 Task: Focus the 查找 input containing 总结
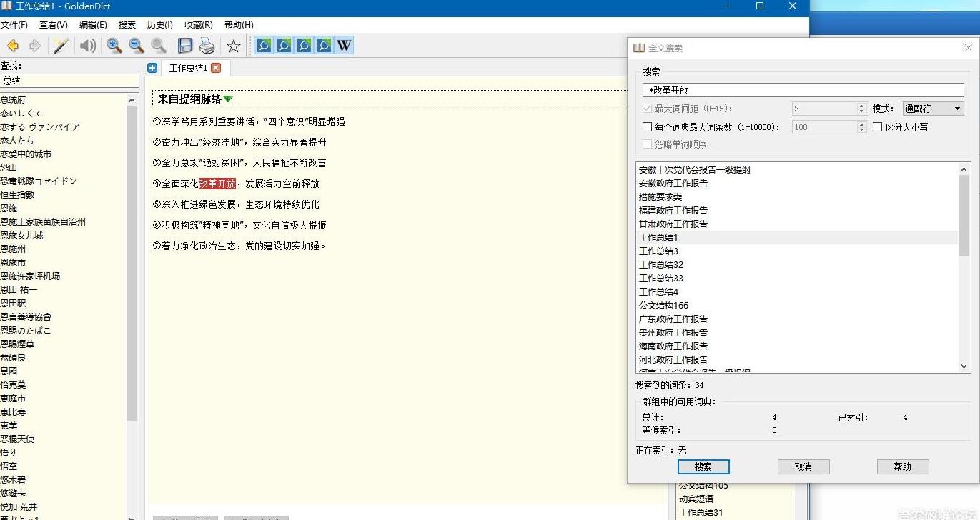(69, 81)
